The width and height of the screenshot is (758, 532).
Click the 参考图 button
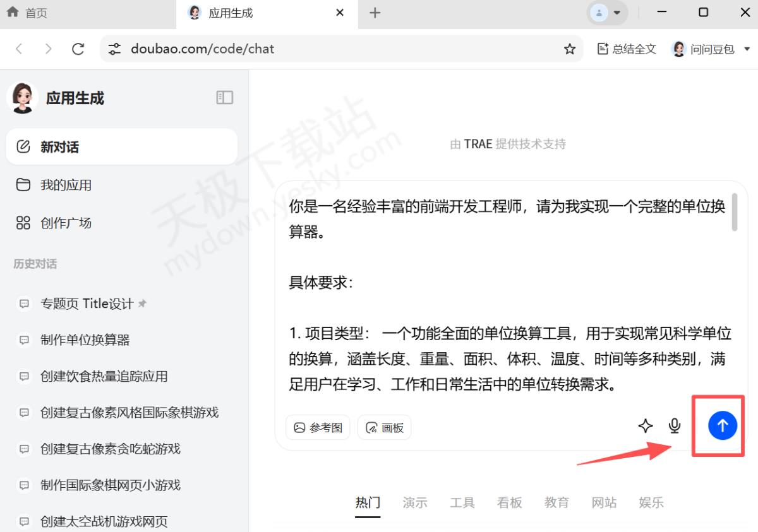click(318, 427)
